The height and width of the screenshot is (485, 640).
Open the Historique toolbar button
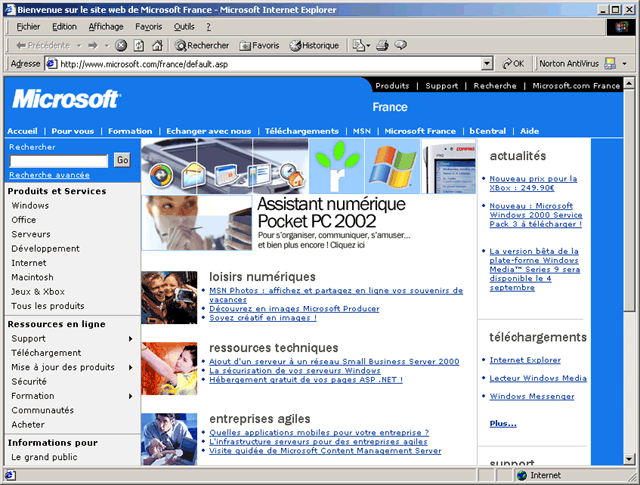[314, 45]
